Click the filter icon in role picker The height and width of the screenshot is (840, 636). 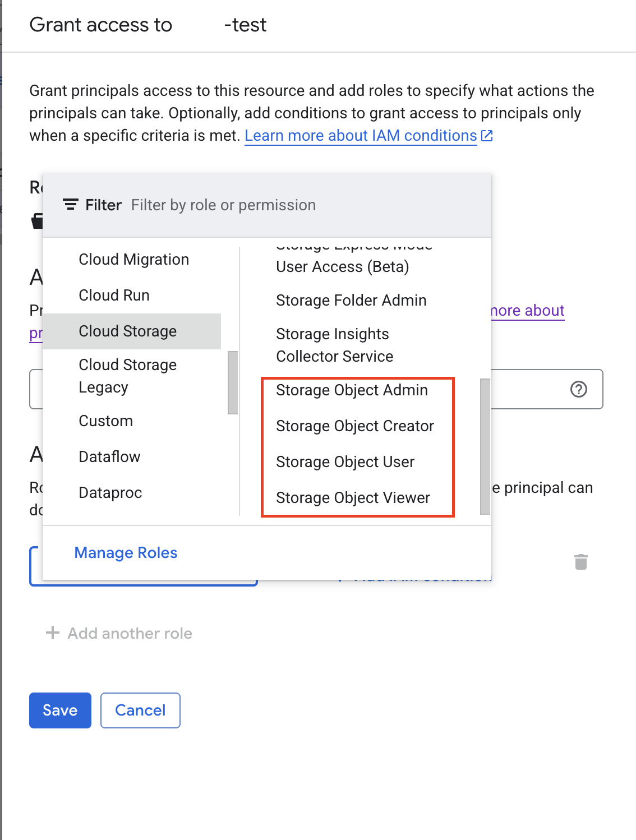point(70,205)
